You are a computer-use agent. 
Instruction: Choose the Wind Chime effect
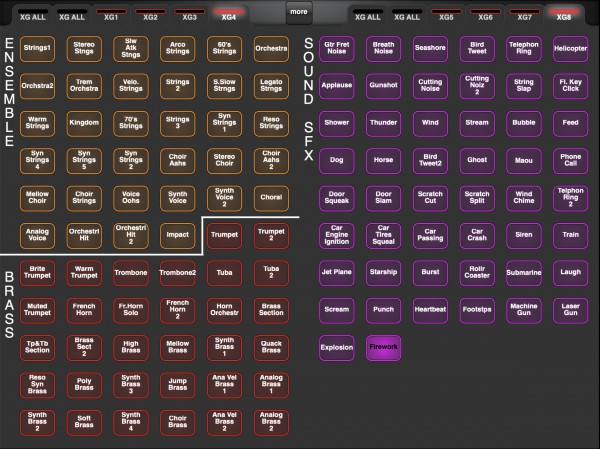[x=524, y=198]
